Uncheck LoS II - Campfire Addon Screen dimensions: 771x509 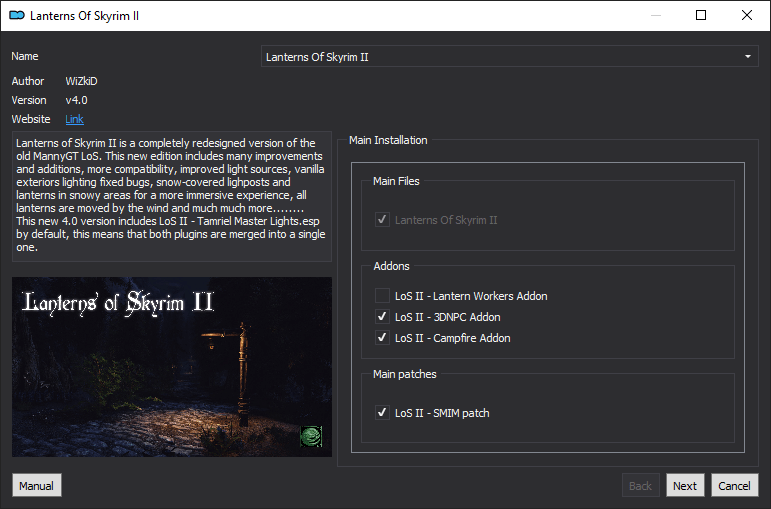tap(382, 338)
